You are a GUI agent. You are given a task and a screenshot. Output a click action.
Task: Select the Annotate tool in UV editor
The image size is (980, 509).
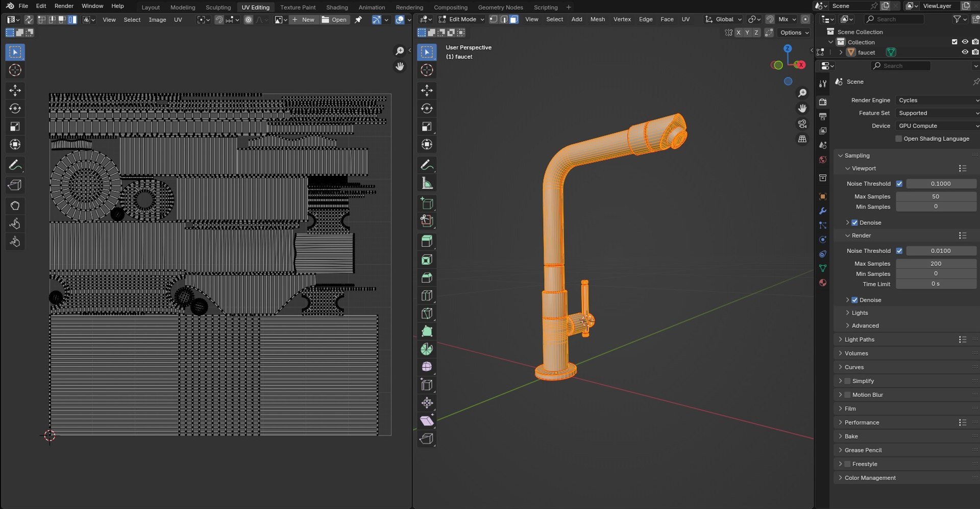pos(15,165)
